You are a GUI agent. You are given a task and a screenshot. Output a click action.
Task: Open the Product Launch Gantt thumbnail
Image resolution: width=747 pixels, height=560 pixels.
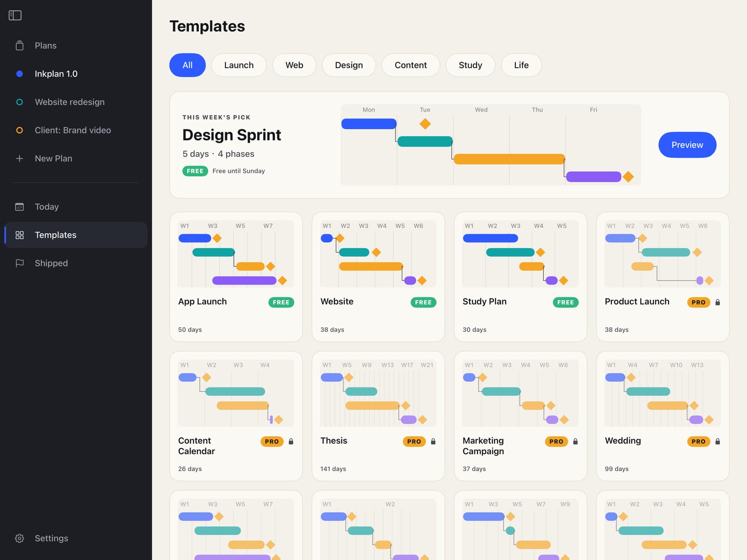click(662, 254)
